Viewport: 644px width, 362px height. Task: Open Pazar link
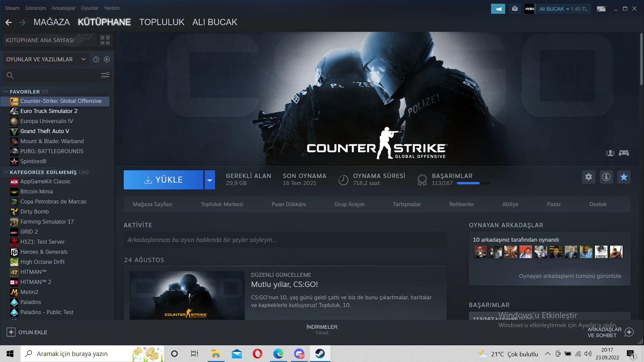554,204
